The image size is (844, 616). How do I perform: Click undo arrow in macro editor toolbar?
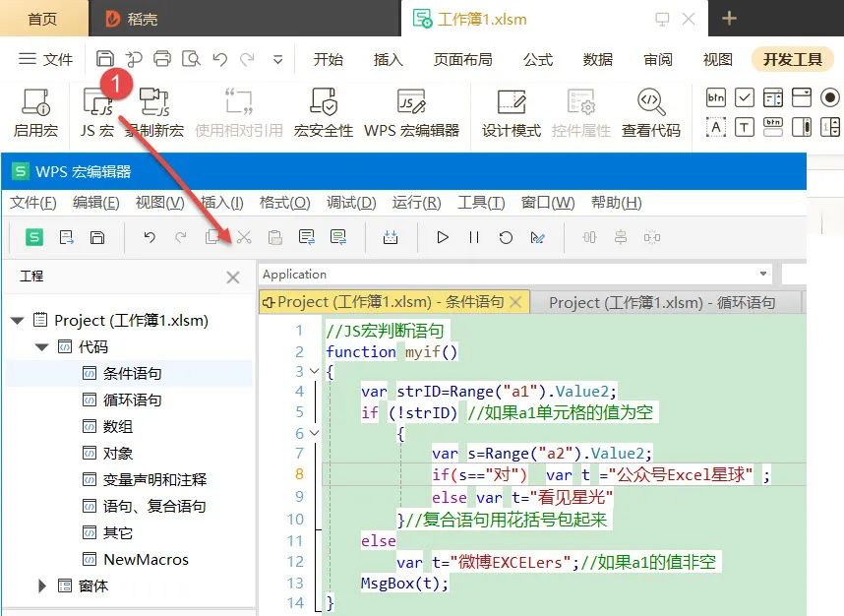coord(150,237)
